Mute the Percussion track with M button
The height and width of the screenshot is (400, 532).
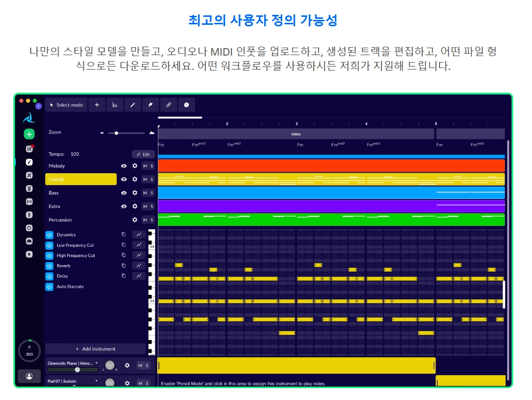145,220
